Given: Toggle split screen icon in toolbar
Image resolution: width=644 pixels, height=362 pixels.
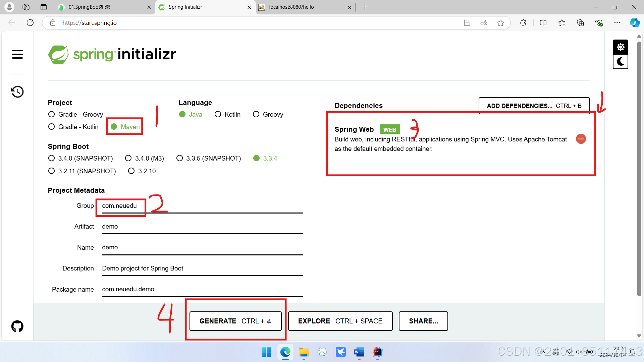Looking at the screenshot, I should point(543,23).
